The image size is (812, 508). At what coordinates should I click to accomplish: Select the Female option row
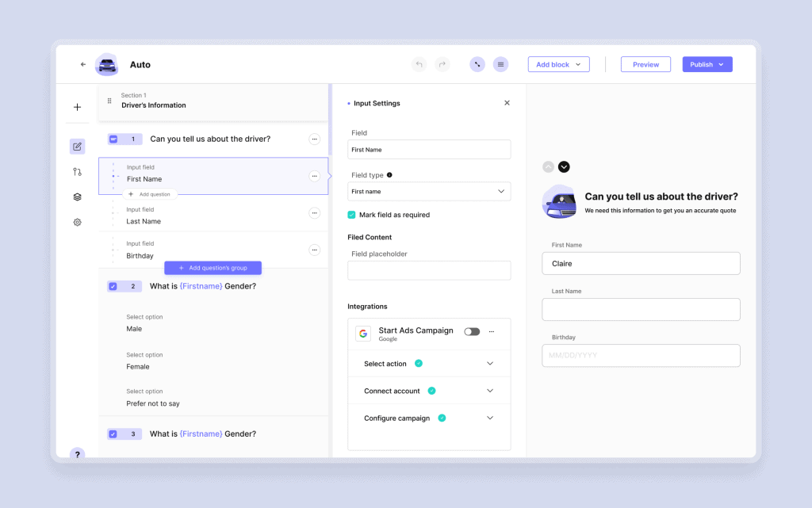click(x=213, y=361)
